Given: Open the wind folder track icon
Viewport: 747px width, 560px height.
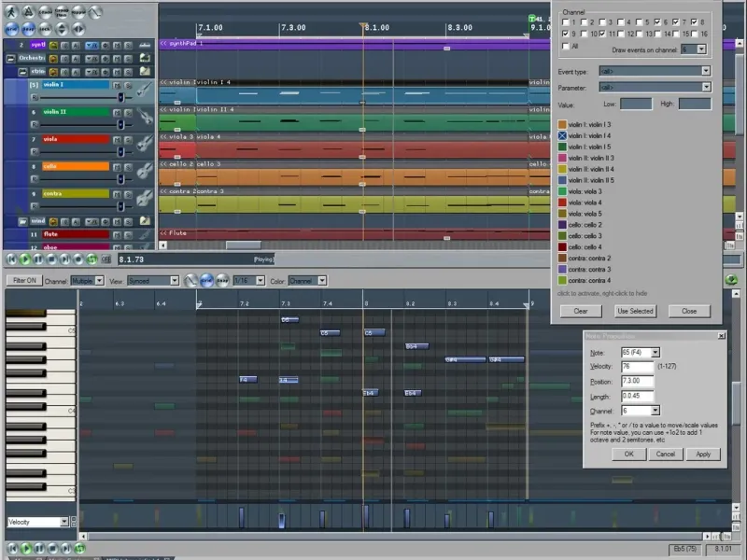Looking at the screenshot, I should [22, 221].
